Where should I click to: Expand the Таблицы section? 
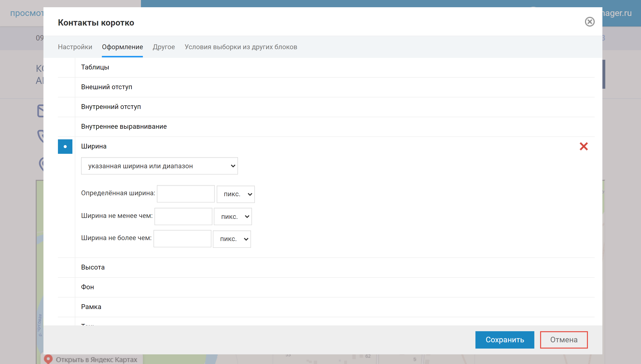click(95, 67)
